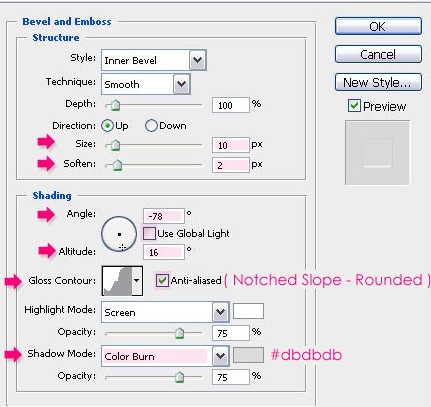Click the Shadow Opacity field showing 75
Screen dimensions: 431x407
[x=230, y=377]
